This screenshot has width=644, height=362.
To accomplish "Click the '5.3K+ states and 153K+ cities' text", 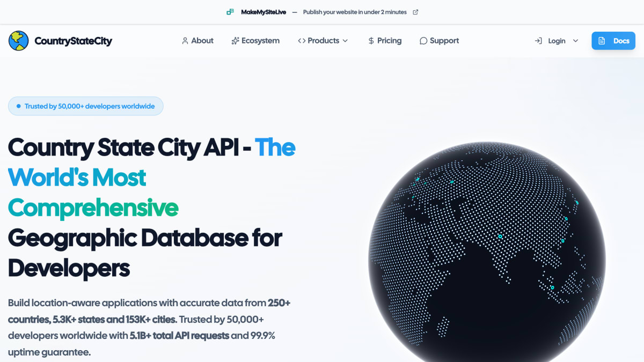I will (x=114, y=319).
